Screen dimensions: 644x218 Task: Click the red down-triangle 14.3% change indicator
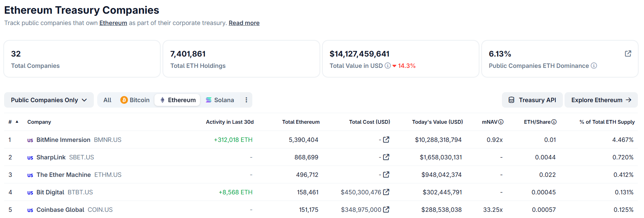point(404,65)
